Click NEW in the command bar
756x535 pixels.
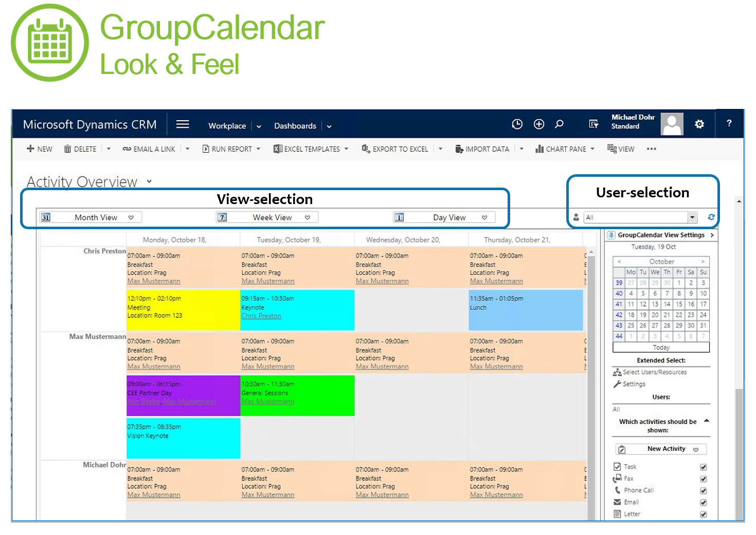coord(40,149)
